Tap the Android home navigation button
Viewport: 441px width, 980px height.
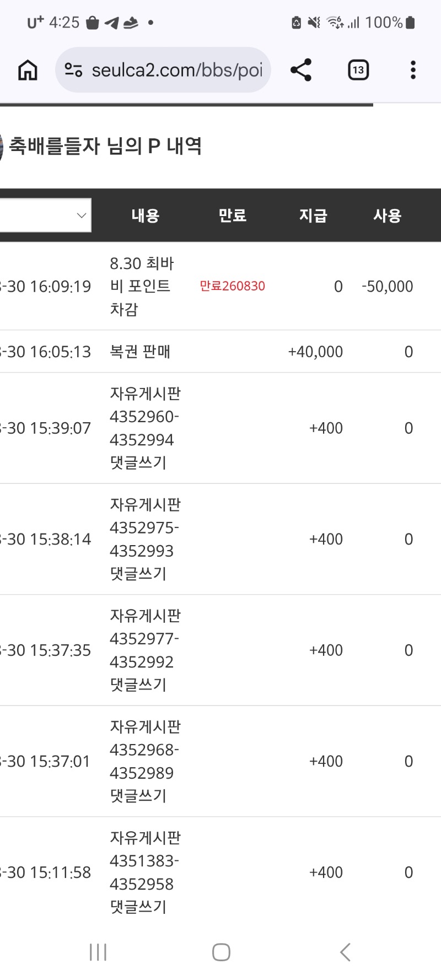pos(221,952)
